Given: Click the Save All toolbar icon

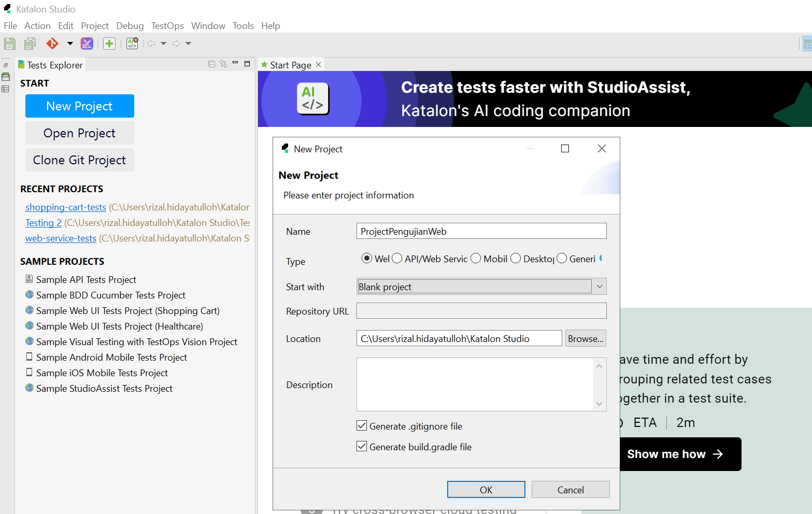Looking at the screenshot, I should (x=30, y=44).
